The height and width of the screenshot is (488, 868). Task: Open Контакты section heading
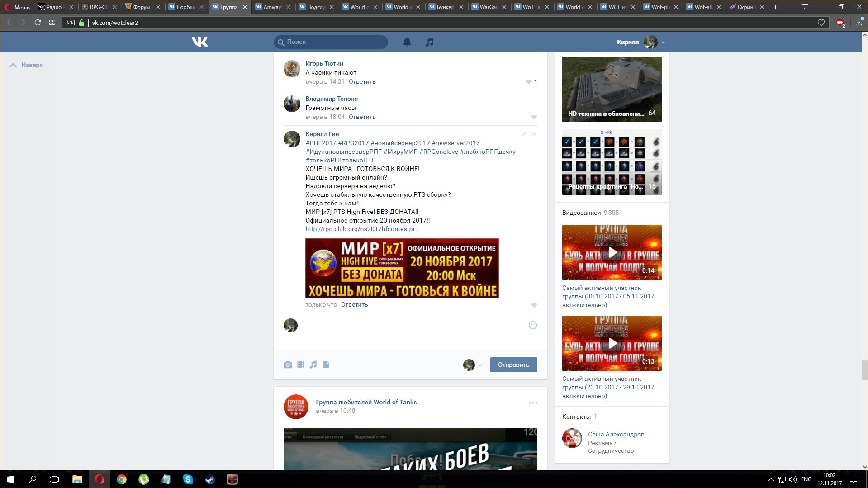pyautogui.click(x=576, y=417)
